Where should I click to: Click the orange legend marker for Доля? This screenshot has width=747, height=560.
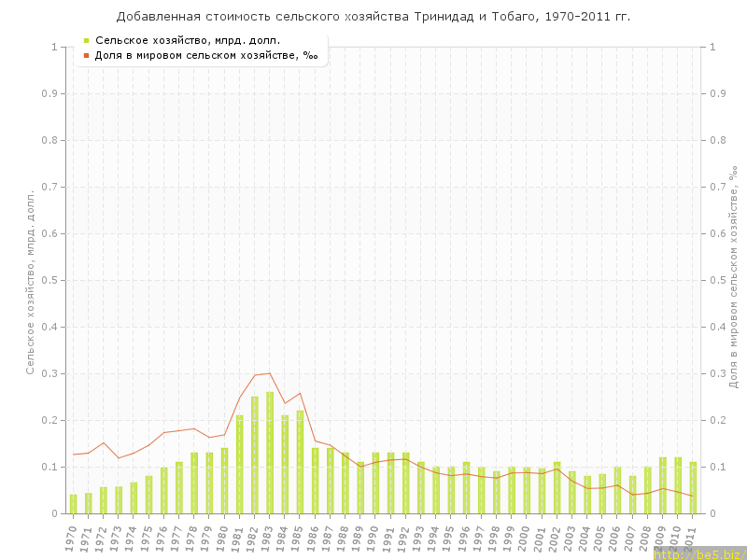(x=87, y=55)
